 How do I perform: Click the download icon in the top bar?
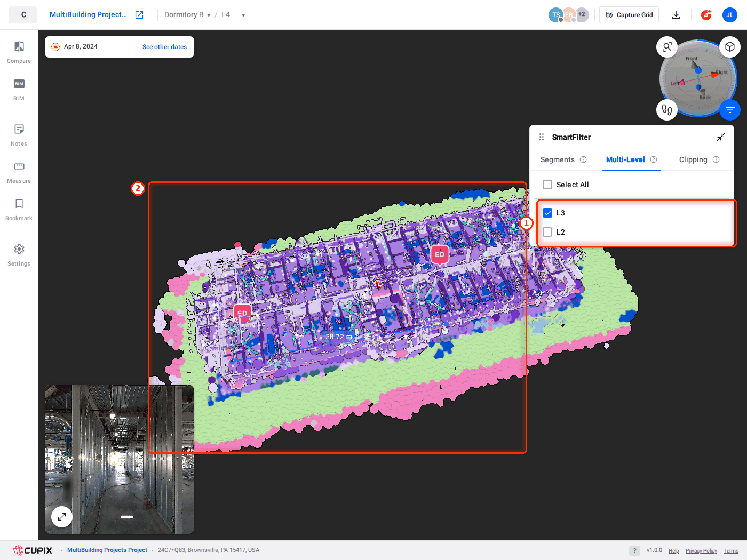[x=676, y=15]
